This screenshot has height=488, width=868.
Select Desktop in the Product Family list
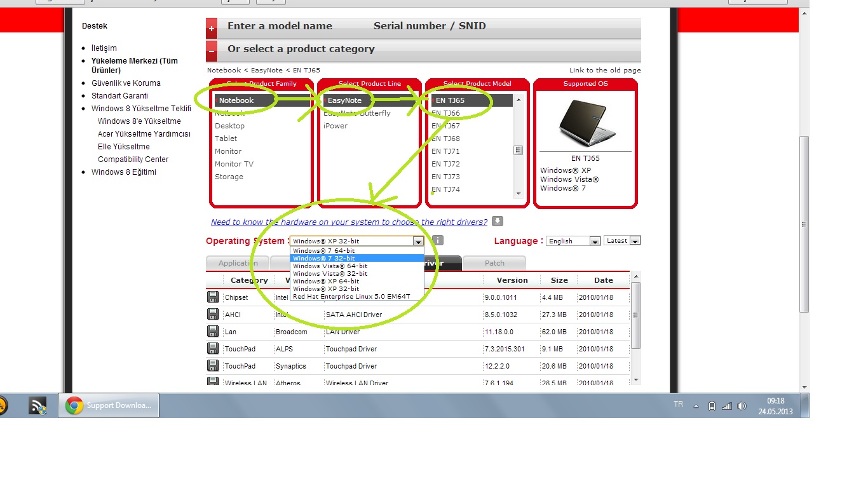tap(229, 126)
